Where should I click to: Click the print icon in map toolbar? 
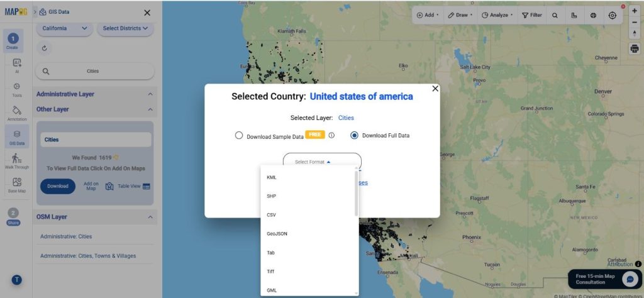click(x=593, y=15)
